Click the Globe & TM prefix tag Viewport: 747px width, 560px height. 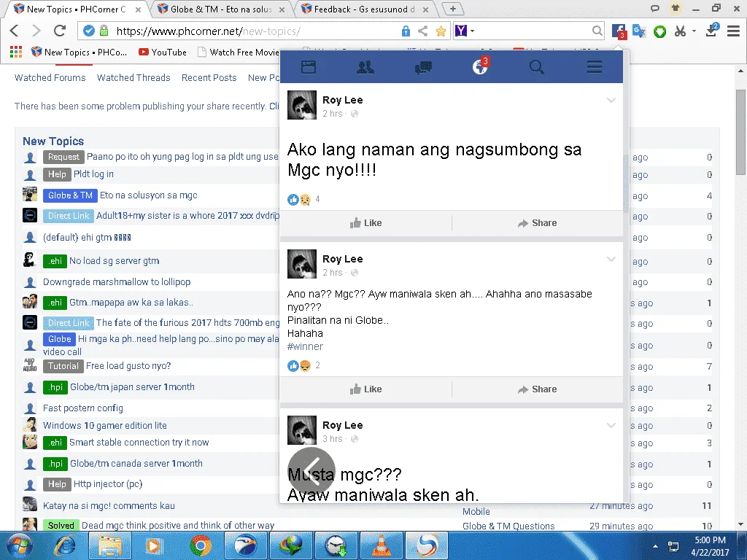70,195
